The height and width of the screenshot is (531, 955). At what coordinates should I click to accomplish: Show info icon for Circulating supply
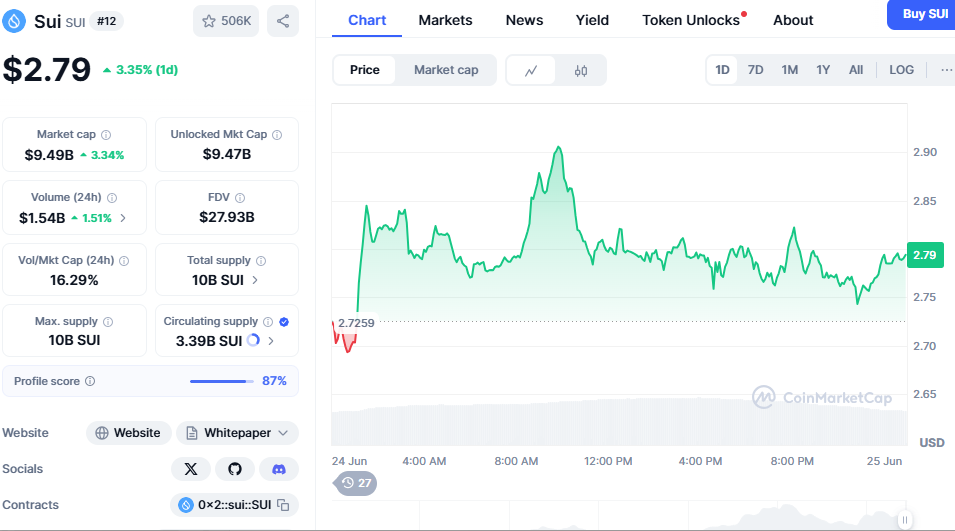(x=268, y=322)
